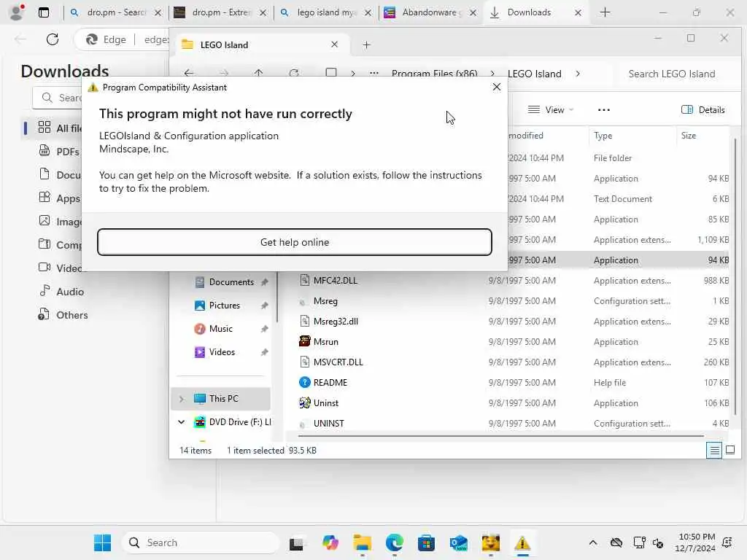Screen dimensions: 747x560
Task: Open the README help file icon
Action: click(305, 382)
